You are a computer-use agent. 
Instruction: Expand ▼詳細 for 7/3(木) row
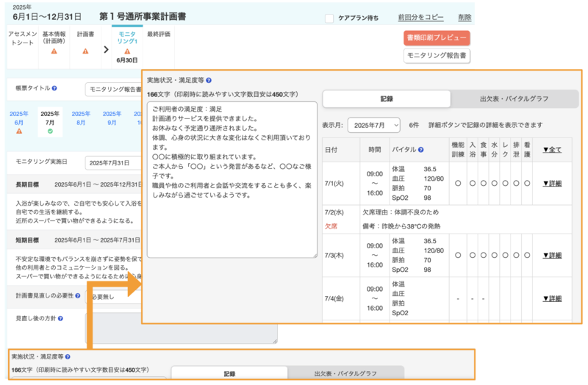(552, 255)
